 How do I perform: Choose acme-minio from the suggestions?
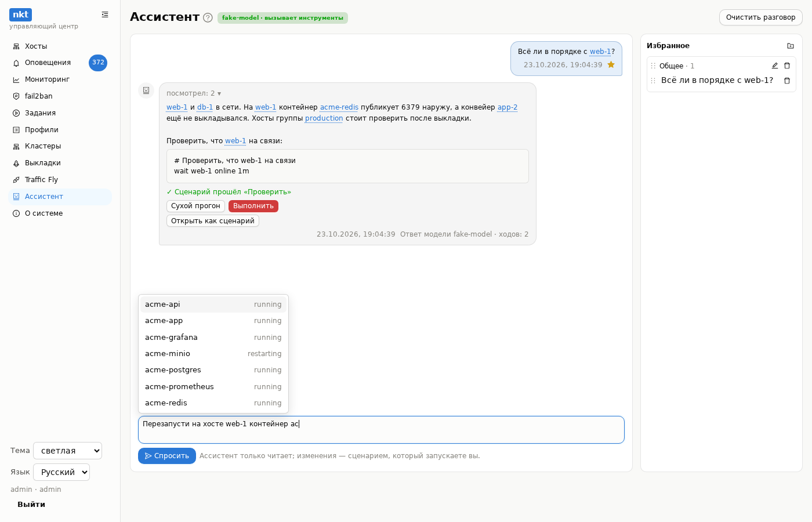[213, 354]
